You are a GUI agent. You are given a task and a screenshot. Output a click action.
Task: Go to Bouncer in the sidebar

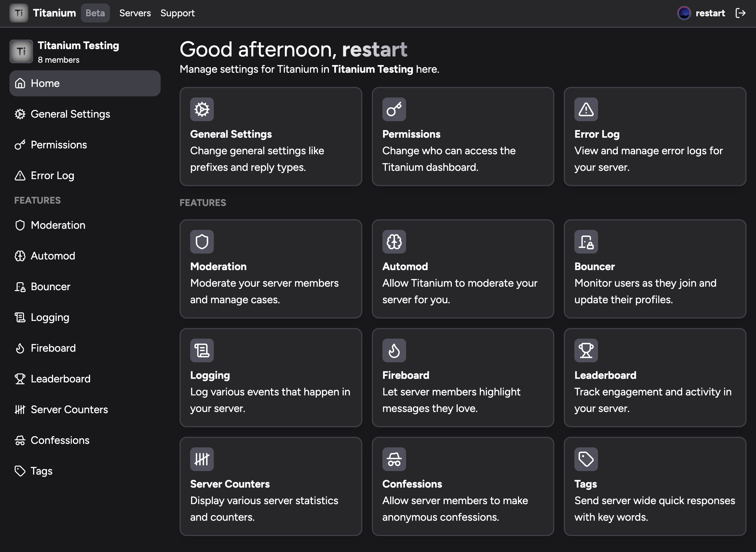pyautogui.click(x=85, y=287)
